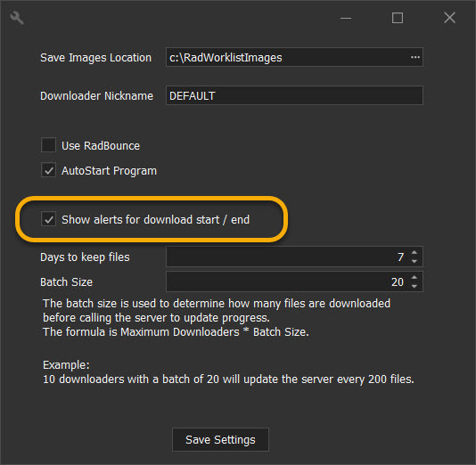Toggle Show alerts for download start / end checkbox

[x=48, y=219]
